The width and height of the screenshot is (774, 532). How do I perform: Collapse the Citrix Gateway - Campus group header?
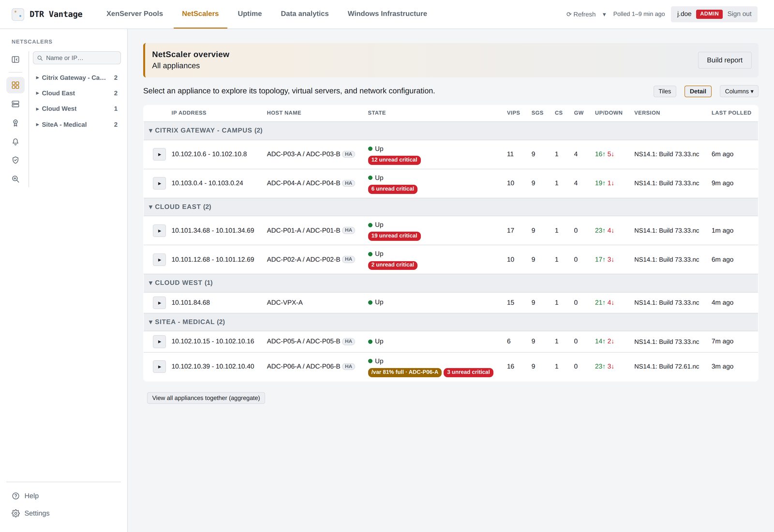(450, 131)
